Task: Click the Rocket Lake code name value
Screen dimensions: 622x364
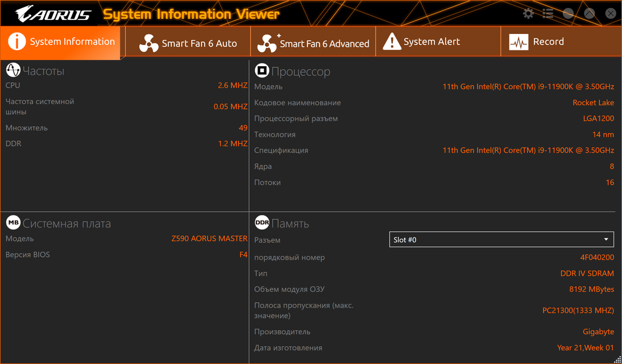Action: tap(593, 103)
